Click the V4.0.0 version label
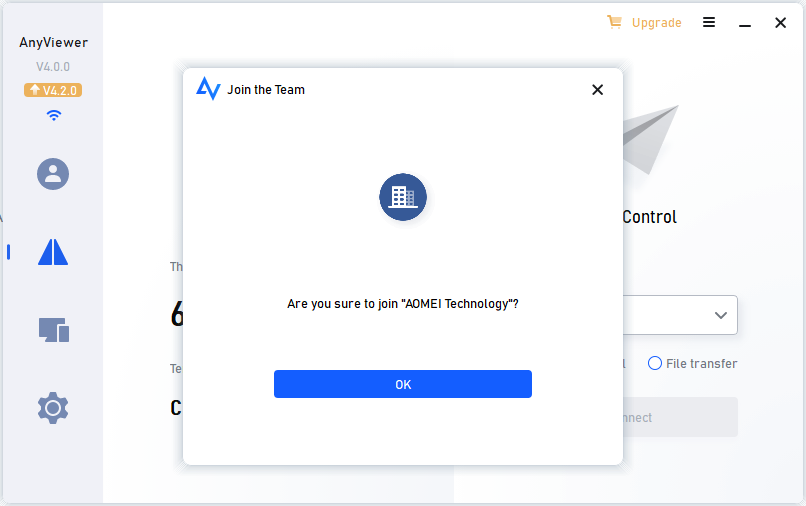Image resolution: width=806 pixels, height=506 pixels. coord(53,66)
